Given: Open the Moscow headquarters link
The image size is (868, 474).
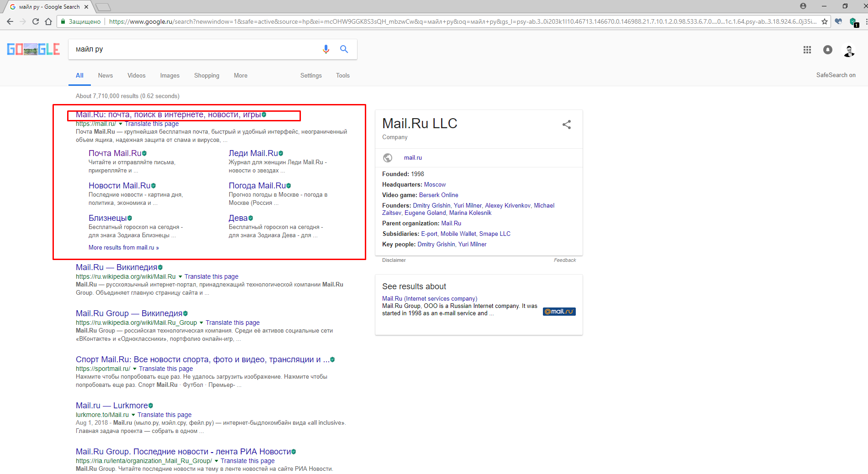Looking at the screenshot, I should coord(435,185).
